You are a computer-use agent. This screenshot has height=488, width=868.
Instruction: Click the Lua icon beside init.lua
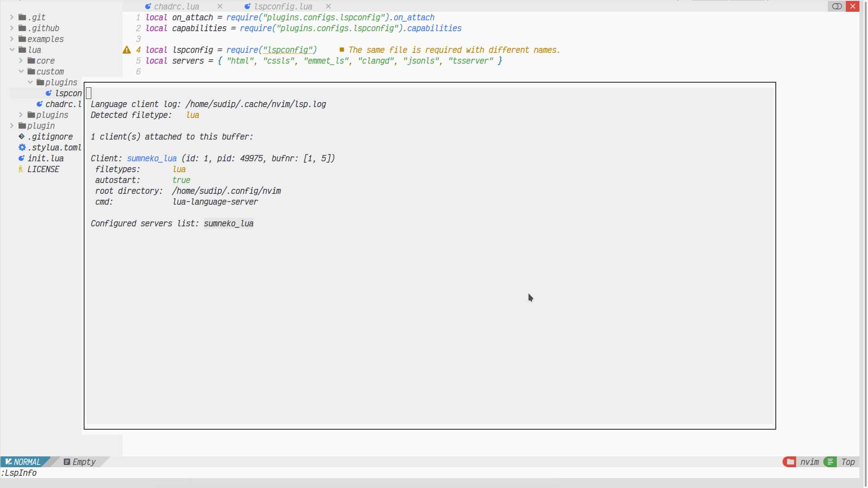tap(21, 158)
